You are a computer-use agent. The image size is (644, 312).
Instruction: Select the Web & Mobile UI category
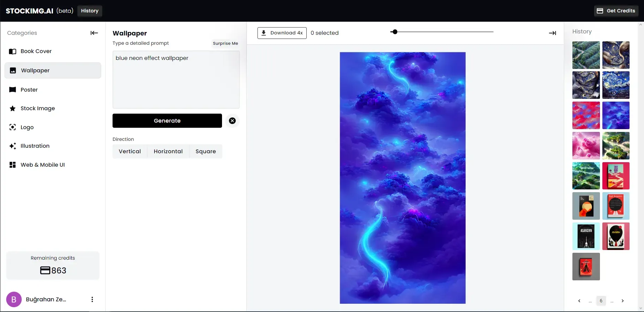[x=12, y=165]
